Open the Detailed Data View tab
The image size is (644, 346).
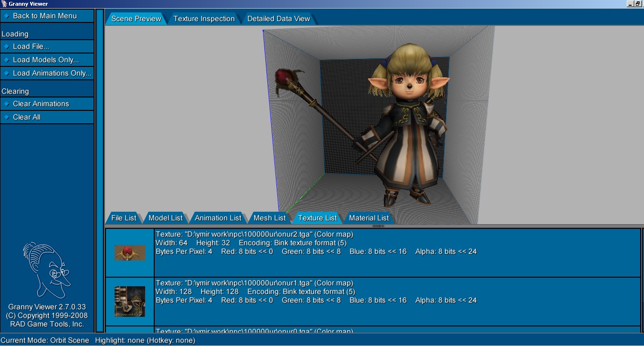pyautogui.click(x=279, y=19)
